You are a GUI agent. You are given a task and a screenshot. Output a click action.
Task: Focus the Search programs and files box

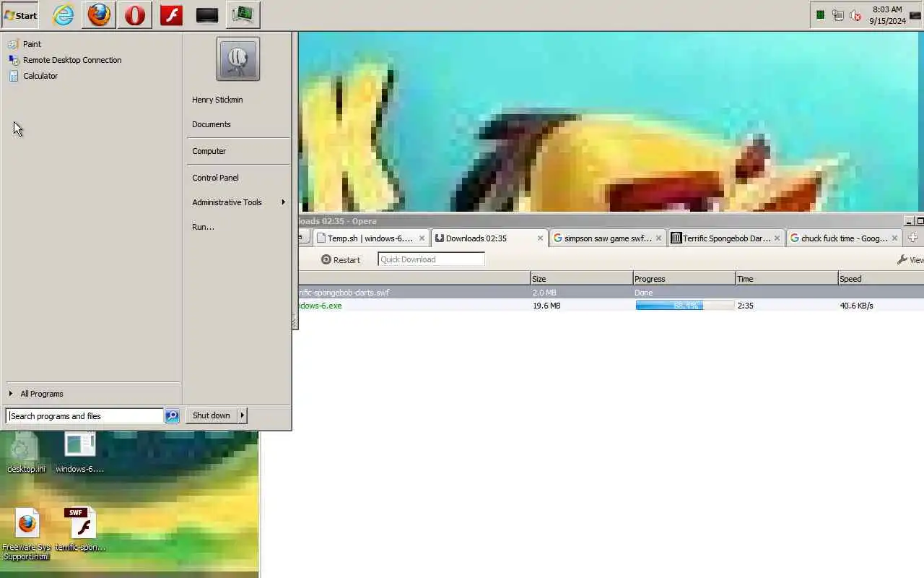(x=84, y=416)
